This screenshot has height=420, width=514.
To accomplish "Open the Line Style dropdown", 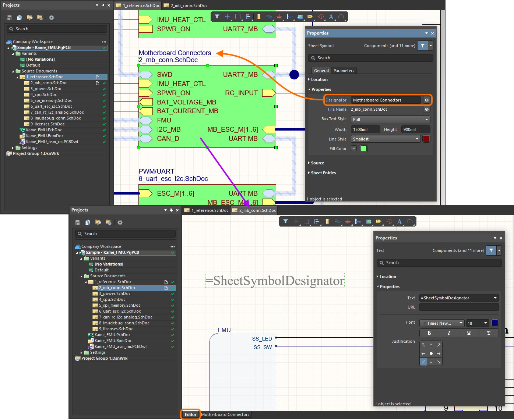I will [x=385, y=139].
